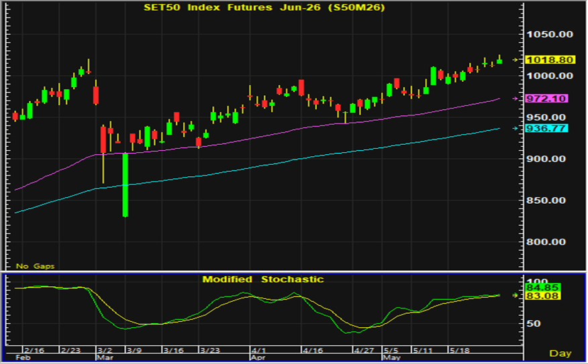Click the 4/27 date marker
Viewport: 588px width, 364px height.
pos(364,351)
